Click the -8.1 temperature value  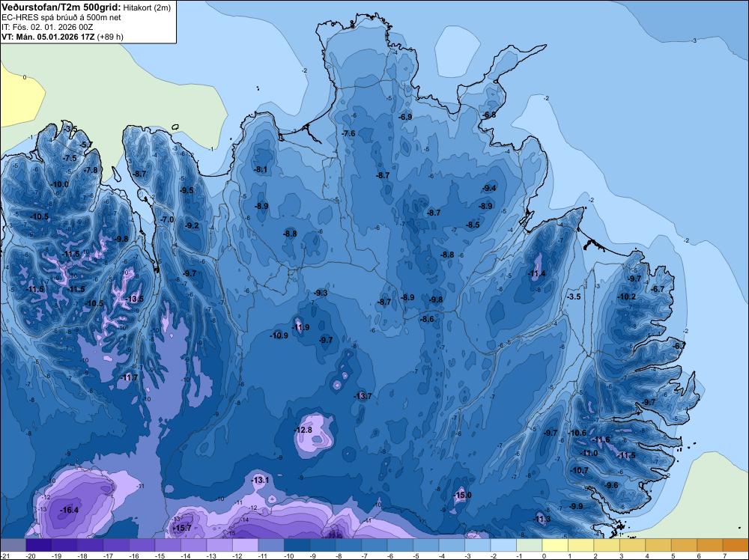[261, 169]
